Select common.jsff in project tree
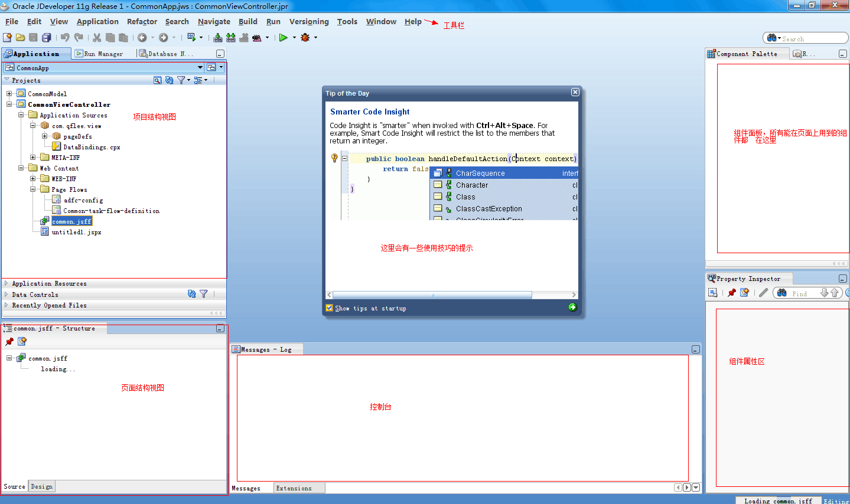The image size is (850, 504). point(71,221)
